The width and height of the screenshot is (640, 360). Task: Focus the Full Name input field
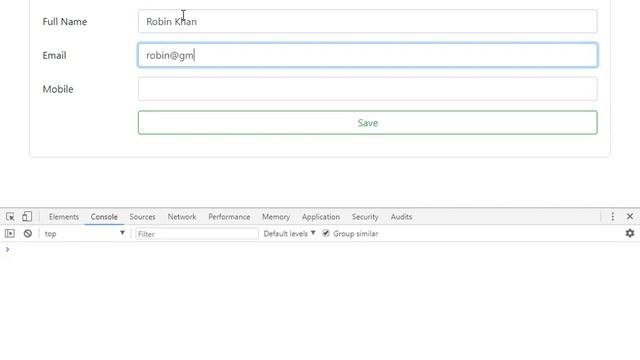click(368, 21)
